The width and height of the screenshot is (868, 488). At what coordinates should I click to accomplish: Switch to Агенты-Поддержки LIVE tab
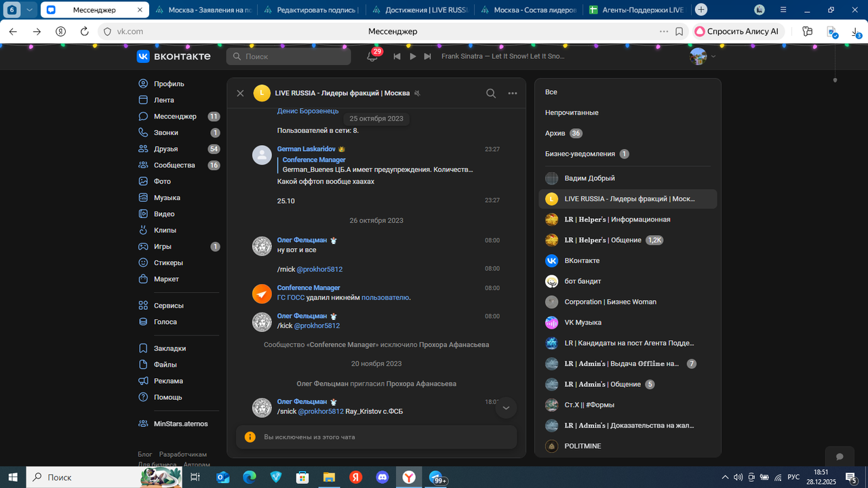[636, 9]
